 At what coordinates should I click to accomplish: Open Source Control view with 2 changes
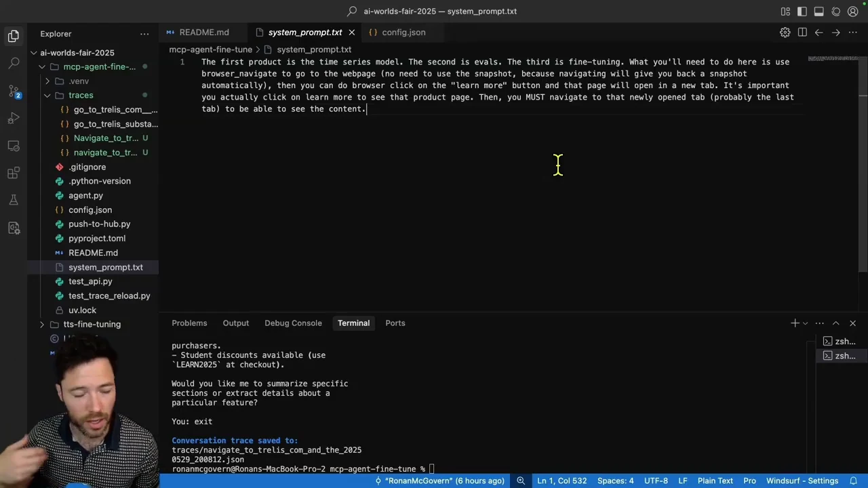coord(14,91)
